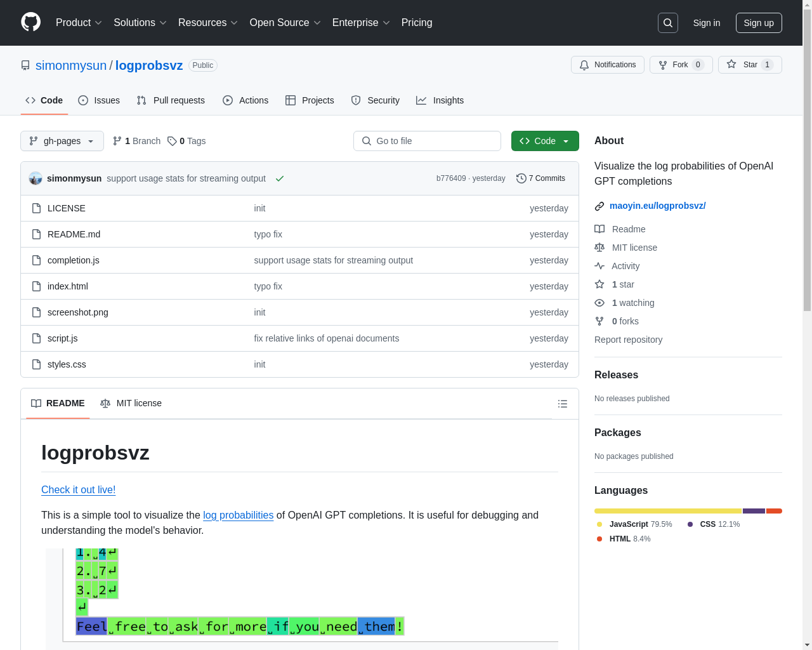Image resolution: width=812 pixels, height=650 pixels.
Task: Open commit b776409 hash link
Action: (451, 178)
